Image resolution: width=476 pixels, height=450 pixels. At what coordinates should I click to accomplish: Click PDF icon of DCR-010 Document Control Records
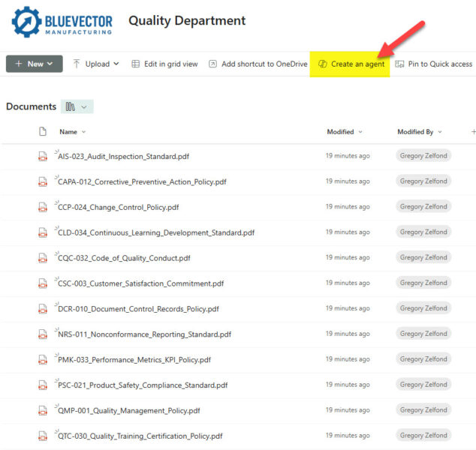tap(43, 309)
